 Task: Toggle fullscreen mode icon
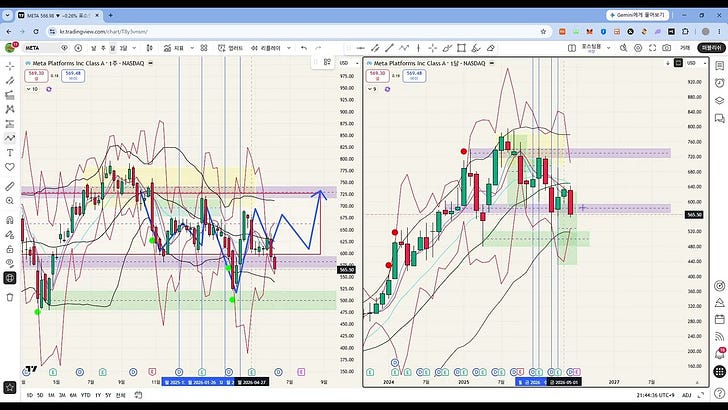pos(652,48)
